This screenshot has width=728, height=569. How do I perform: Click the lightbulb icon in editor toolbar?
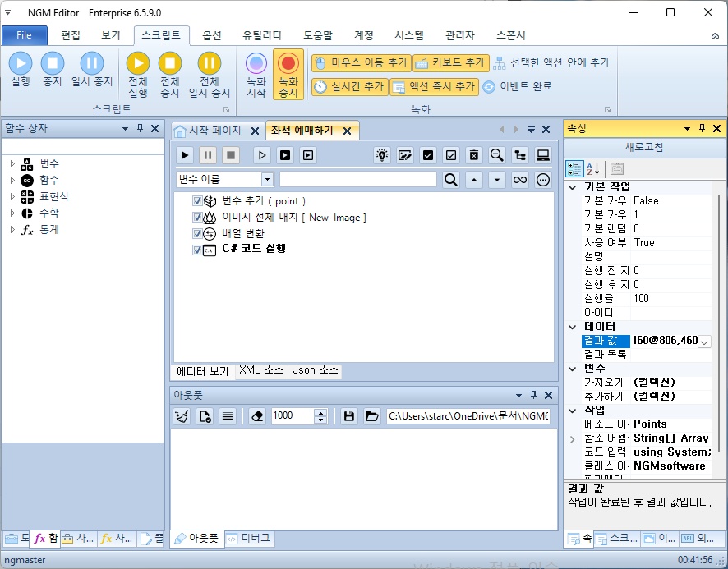pos(381,155)
